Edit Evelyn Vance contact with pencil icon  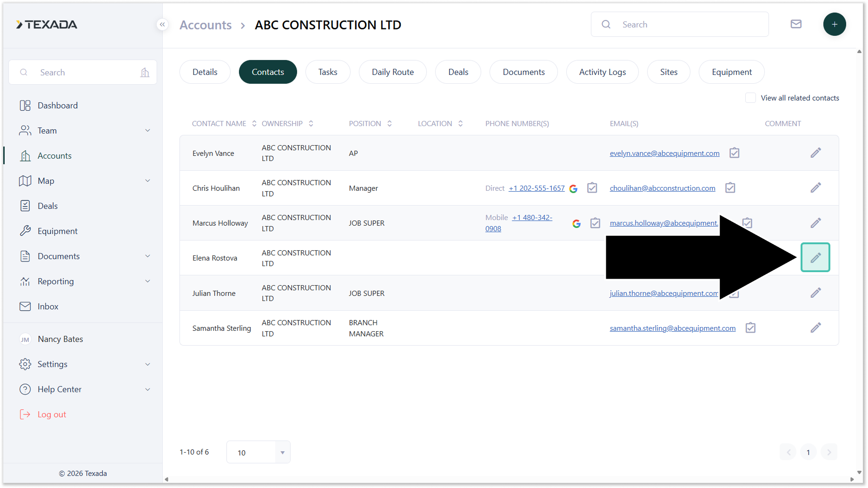click(815, 153)
